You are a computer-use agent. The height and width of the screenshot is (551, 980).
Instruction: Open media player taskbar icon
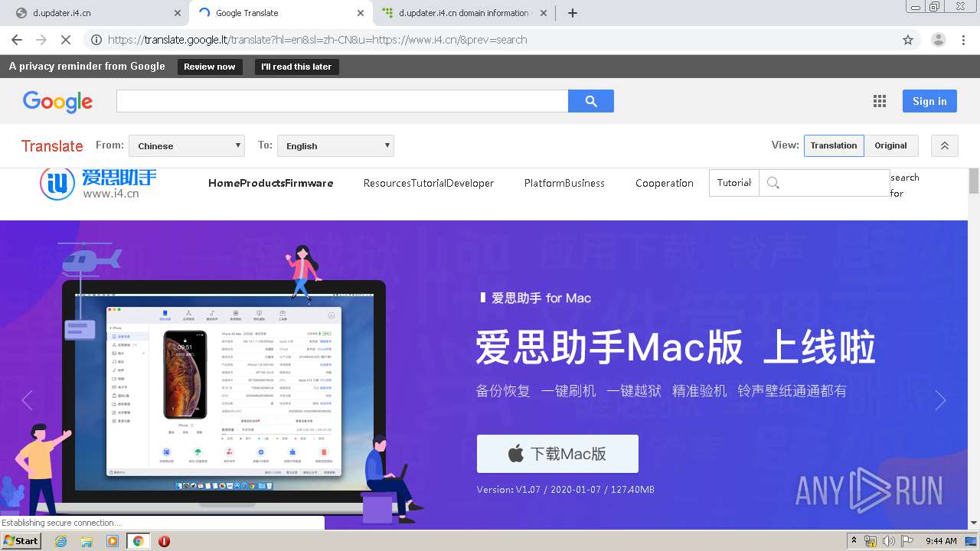113,541
